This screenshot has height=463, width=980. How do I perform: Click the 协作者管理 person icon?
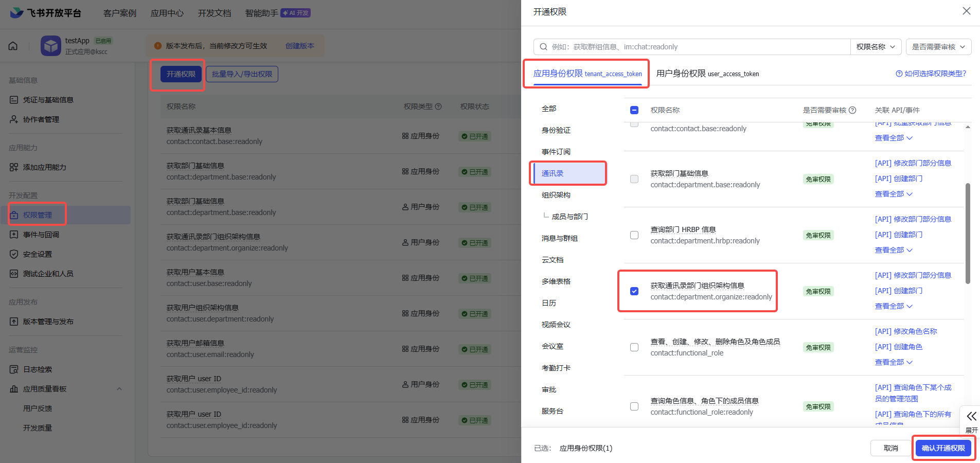tap(14, 119)
